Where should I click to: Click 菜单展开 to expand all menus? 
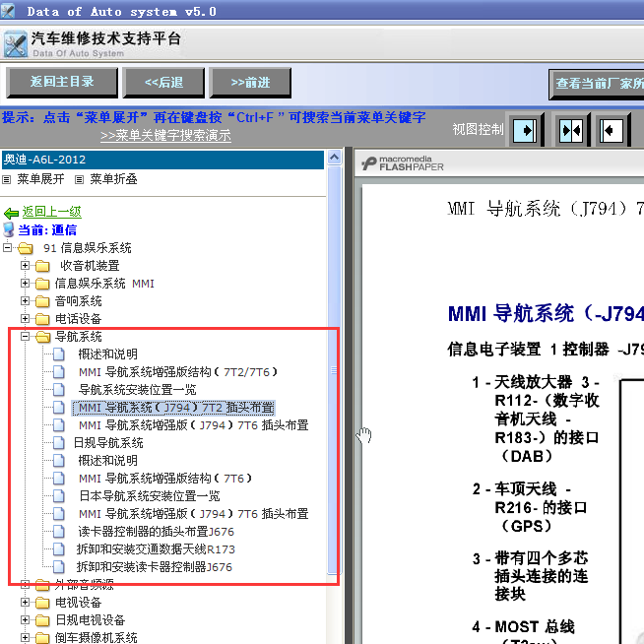[40, 179]
